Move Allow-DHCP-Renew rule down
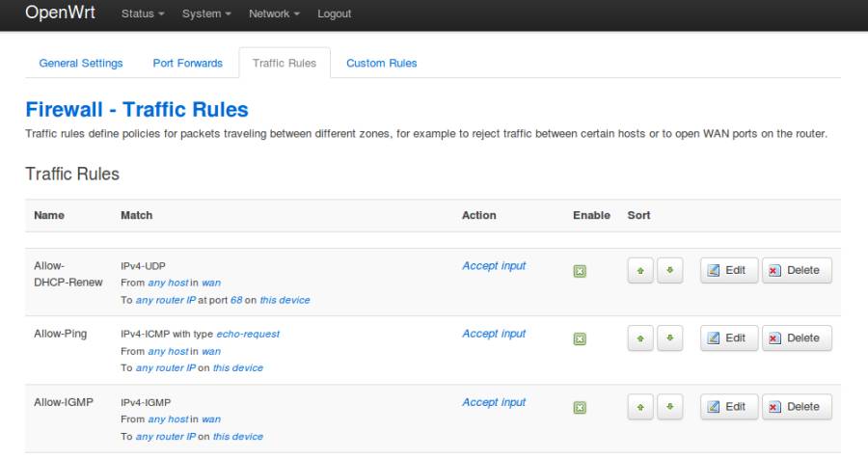 pyautogui.click(x=671, y=271)
